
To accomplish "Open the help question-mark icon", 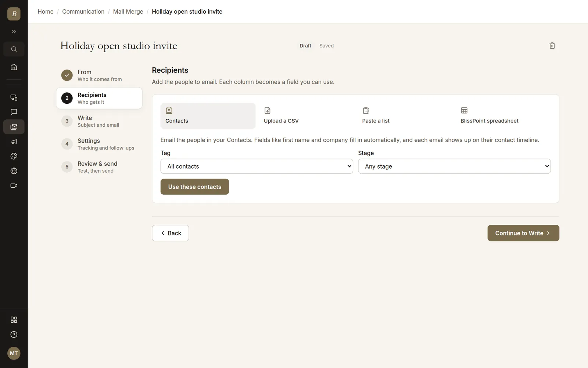I will [14, 335].
